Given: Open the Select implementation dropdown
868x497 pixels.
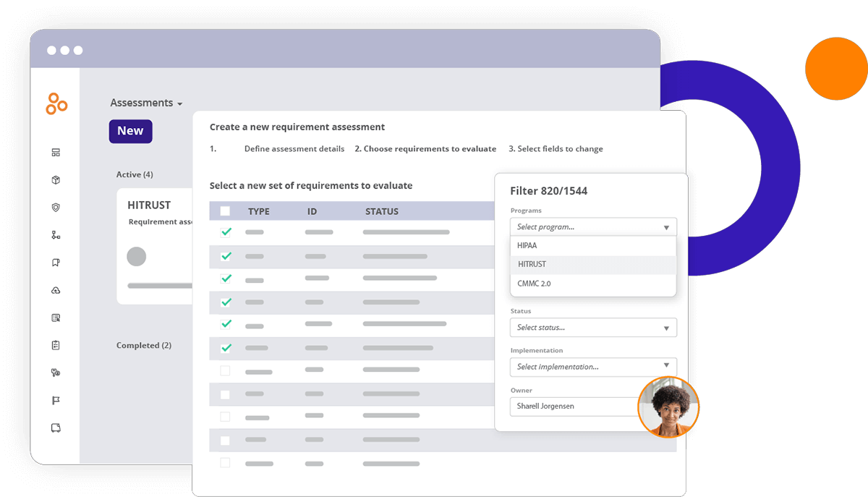Looking at the screenshot, I should coord(593,366).
